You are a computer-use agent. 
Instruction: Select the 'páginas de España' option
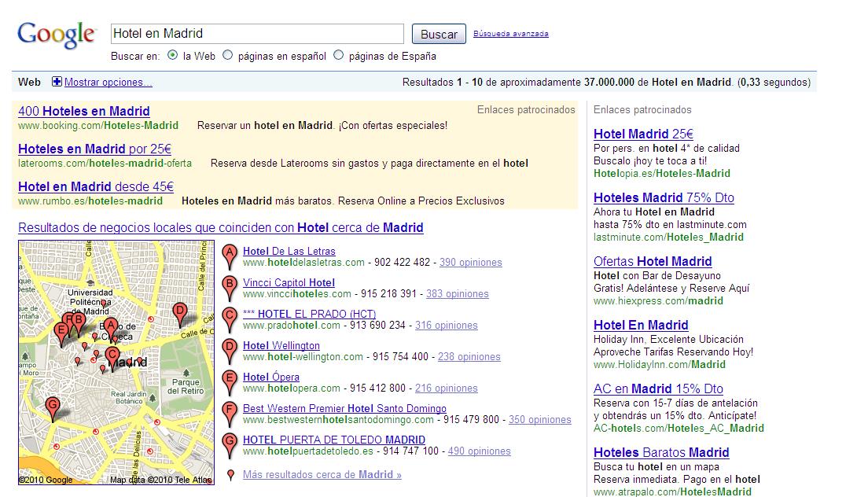click(338, 55)
